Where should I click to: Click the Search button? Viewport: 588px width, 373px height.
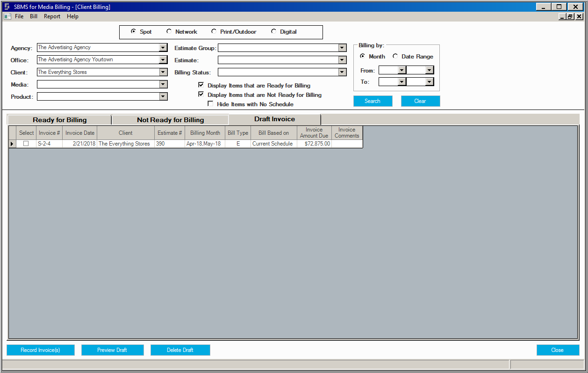click(373, 101)
